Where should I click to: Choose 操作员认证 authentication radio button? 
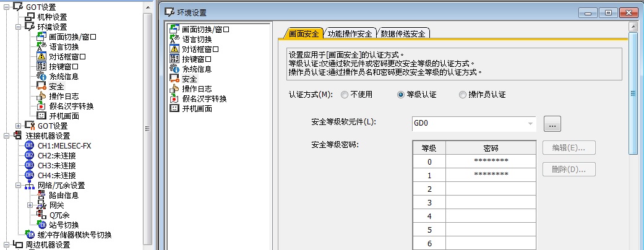462,95
